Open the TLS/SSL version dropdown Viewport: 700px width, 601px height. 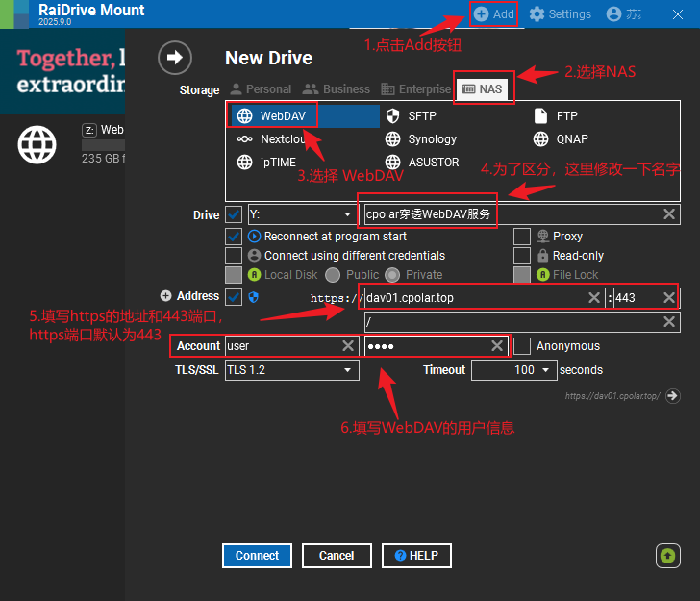292,370
